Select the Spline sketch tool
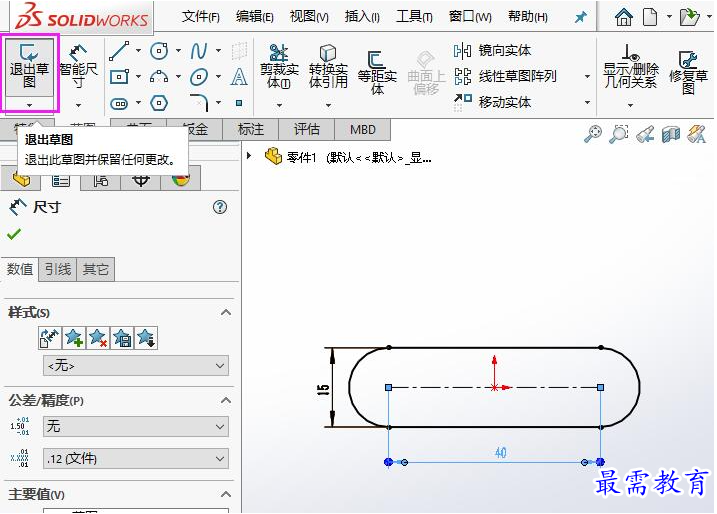This screenshot has height=514, width=717. click(199, 51)
